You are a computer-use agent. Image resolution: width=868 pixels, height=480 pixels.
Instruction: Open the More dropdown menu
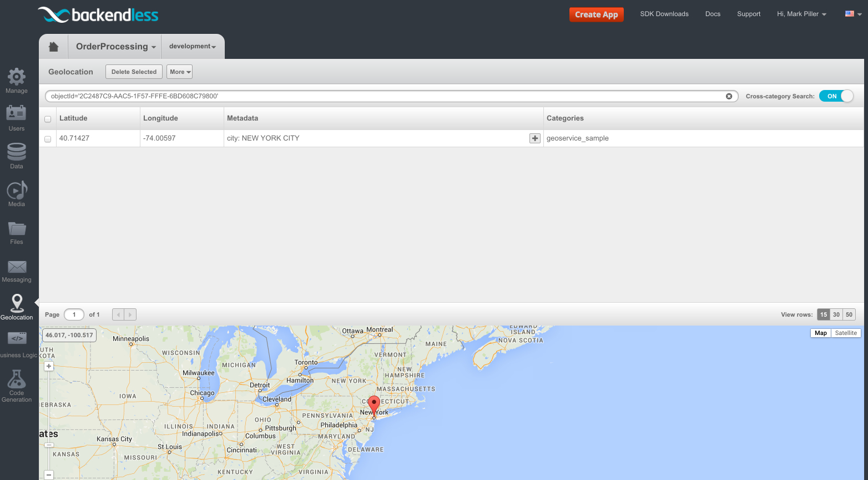(179, 72)
